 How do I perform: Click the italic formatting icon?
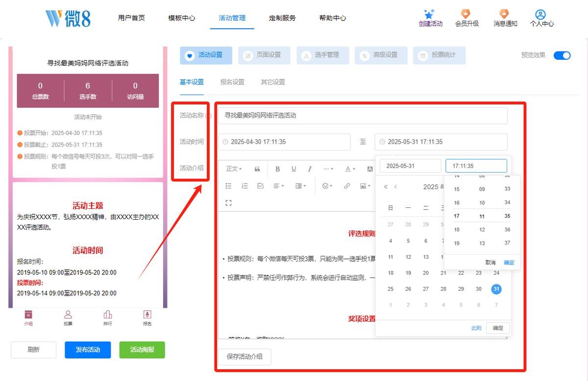coord(310,169)
